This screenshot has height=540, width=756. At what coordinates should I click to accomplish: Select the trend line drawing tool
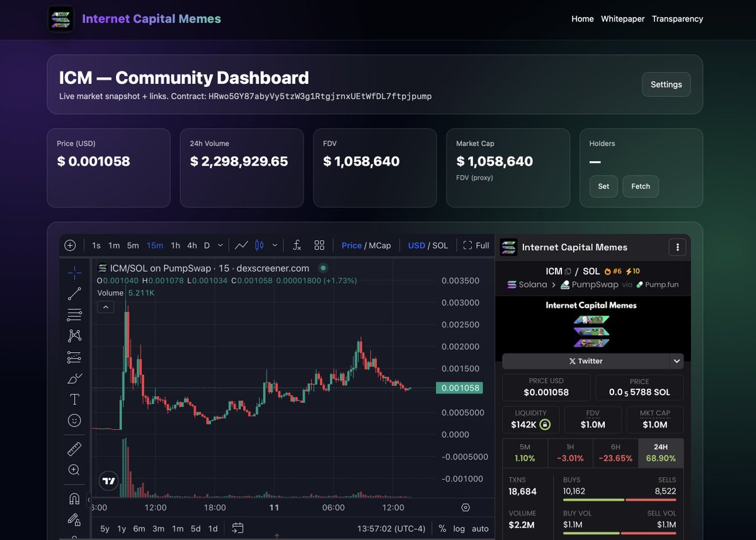74,293
